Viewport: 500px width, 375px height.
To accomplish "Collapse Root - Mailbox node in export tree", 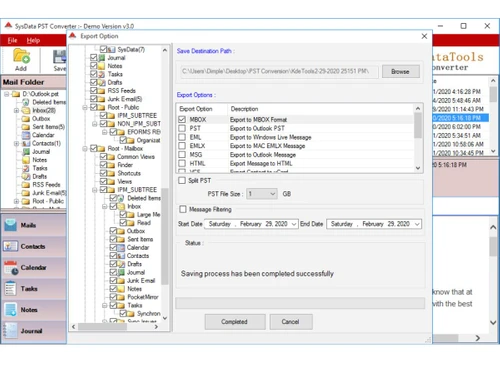I will click(x=85, y=148).
